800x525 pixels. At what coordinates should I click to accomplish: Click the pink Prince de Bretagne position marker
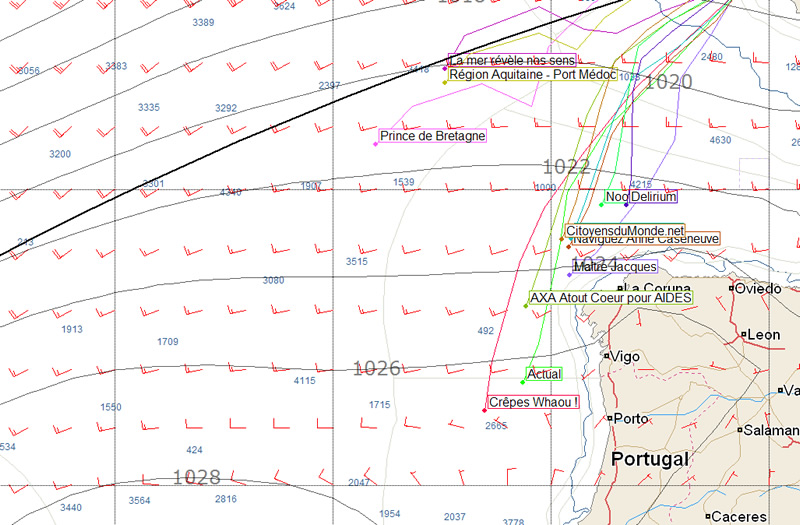[x=376, y=144]
